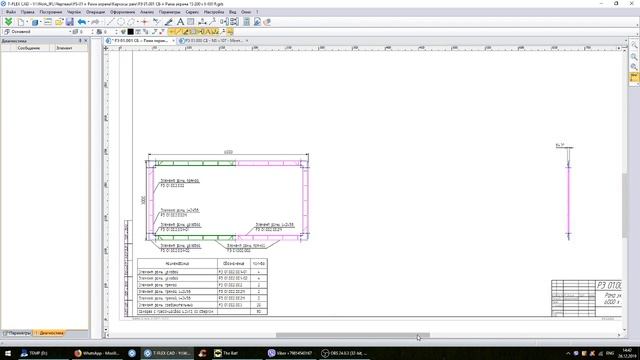Open the Операции menu
This screenshot has height=360, width=640.
coord(96,12)
